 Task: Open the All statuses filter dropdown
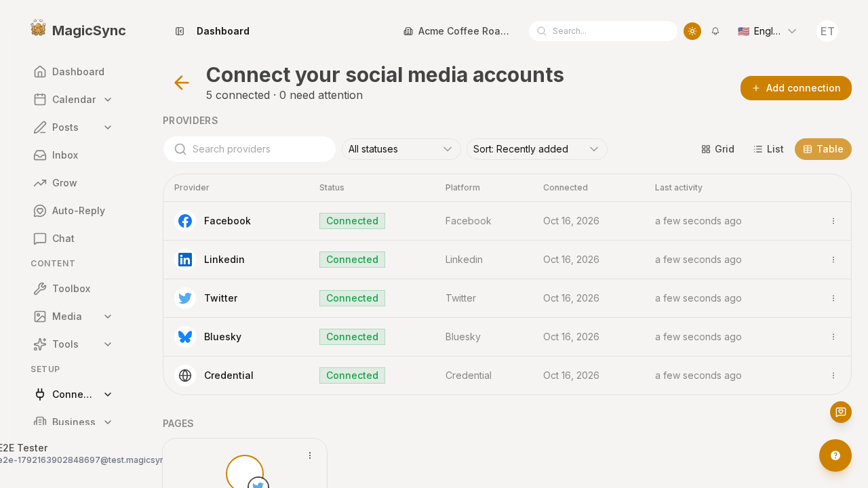tap(401, 149)
